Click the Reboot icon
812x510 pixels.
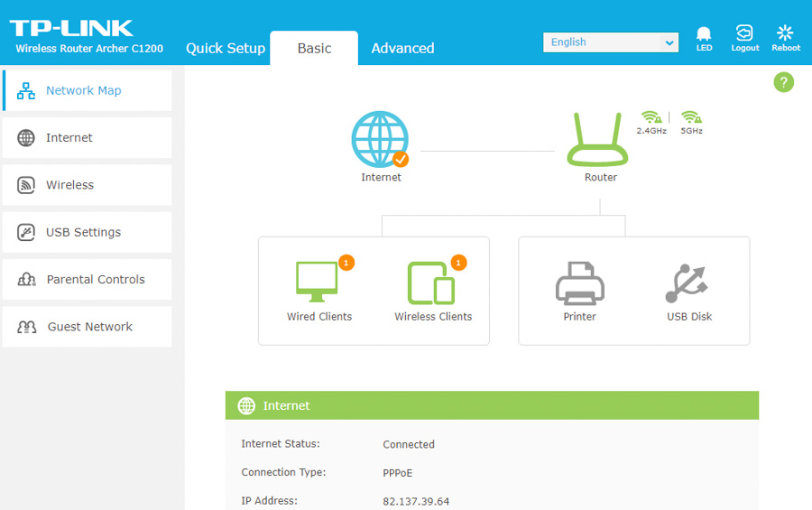tap(785, 32)
